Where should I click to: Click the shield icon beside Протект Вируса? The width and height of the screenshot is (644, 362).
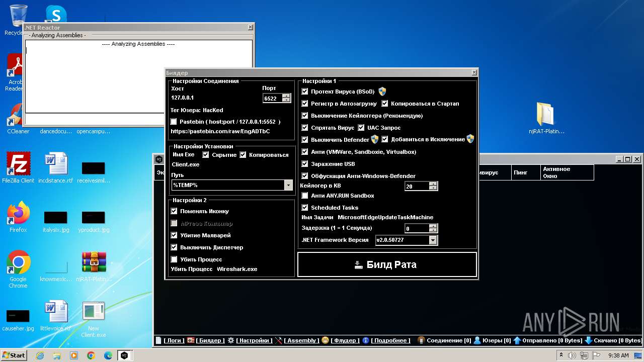382,92
